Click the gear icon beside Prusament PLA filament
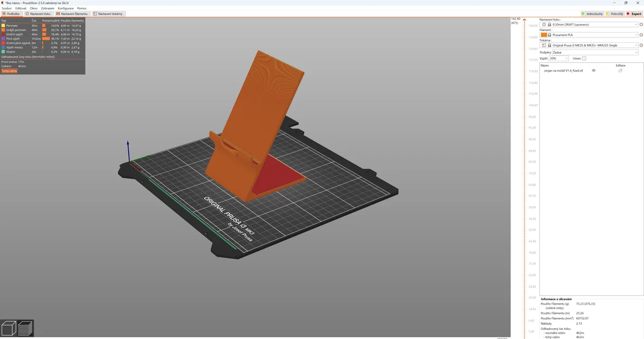This screenshot has width=644, height=339. click(x=641, y=35)
